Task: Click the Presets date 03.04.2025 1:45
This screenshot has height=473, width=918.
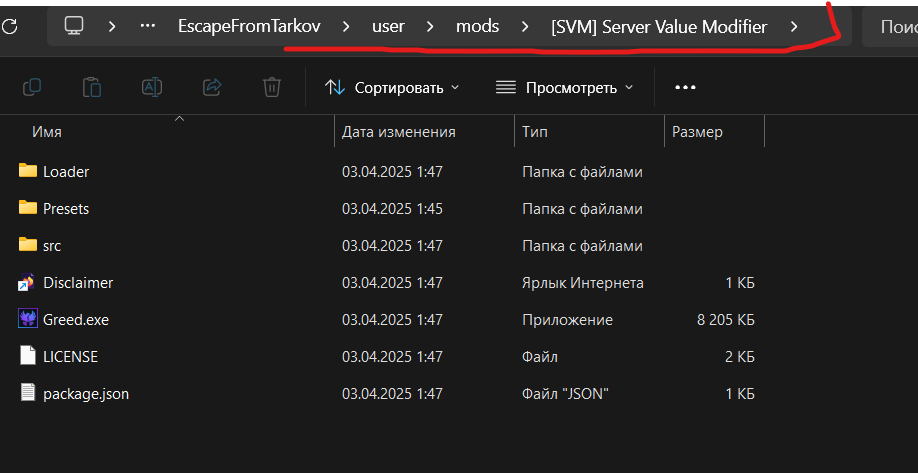Action: click(392, 208)
